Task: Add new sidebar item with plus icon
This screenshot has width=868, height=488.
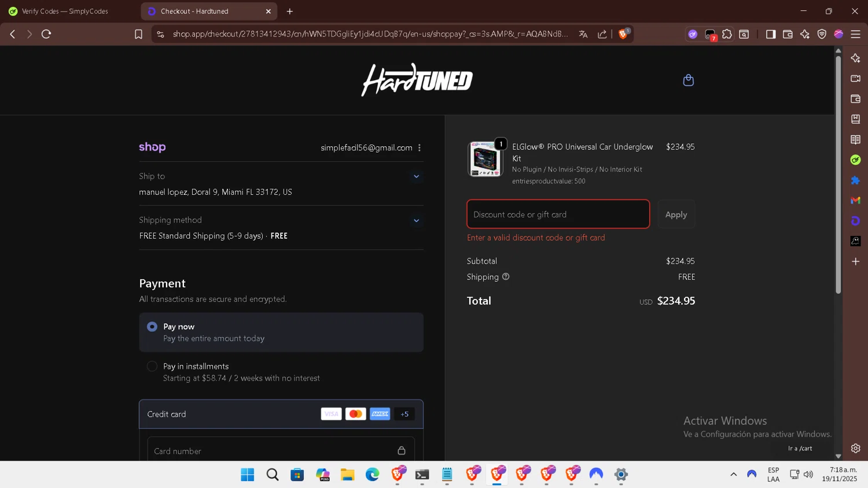Action: [x=855, y=261]
